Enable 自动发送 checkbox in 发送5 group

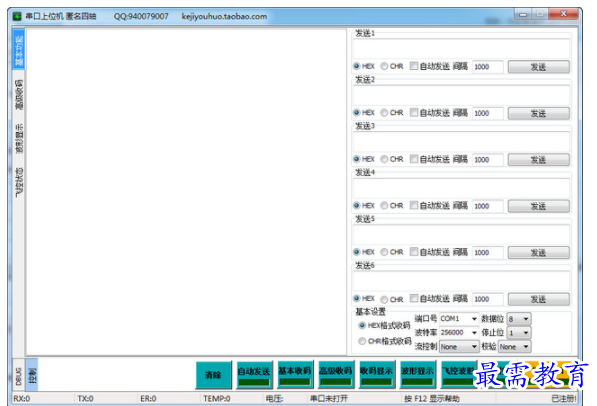click(413, 252)
